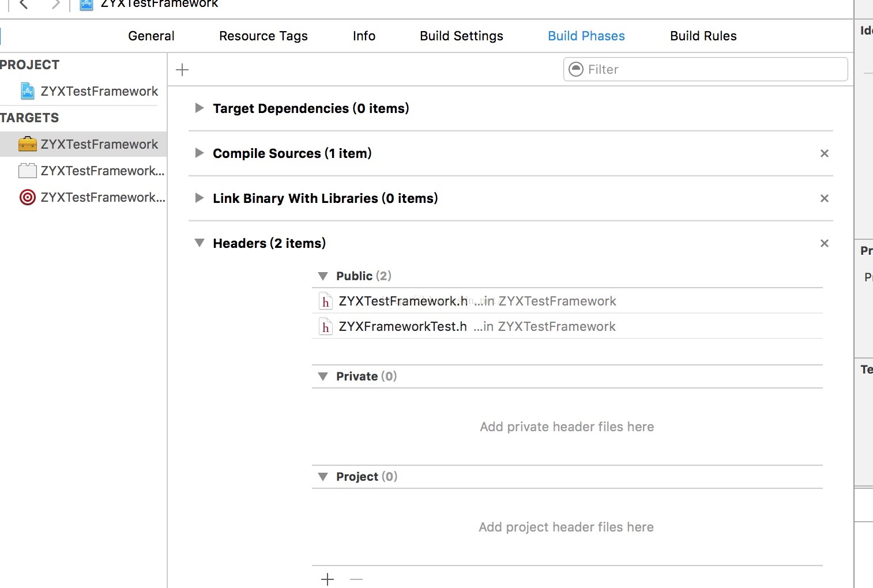873x588 pixels.
Task: Click the Public (2) group label
Action: [364, 276]
